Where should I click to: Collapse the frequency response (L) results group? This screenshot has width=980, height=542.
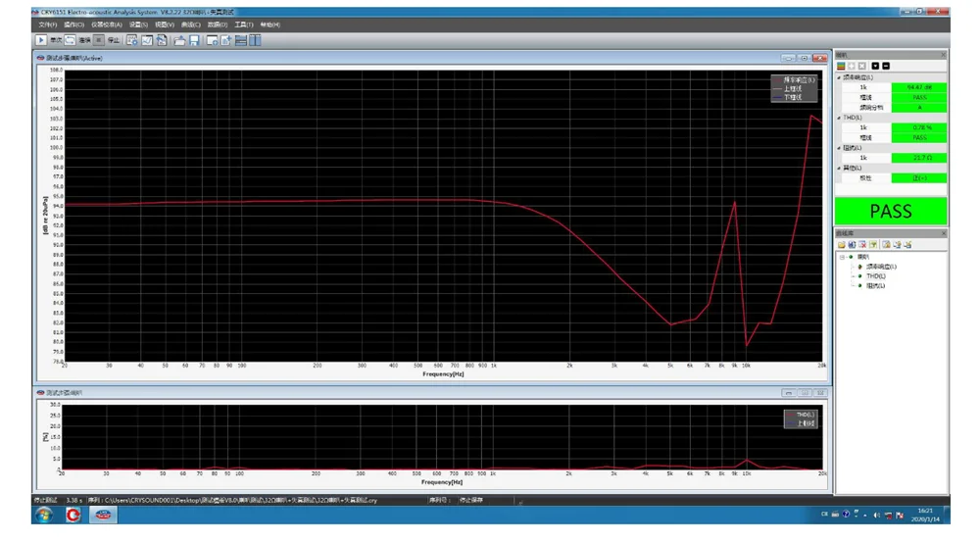click(839, 77)
